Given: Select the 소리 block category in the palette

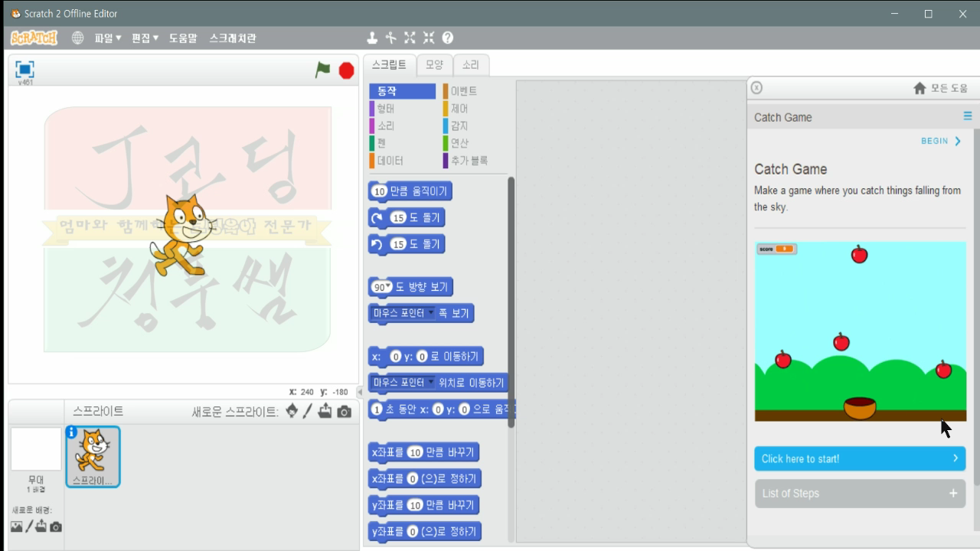Looking at the screenshot, I should click(402, 126).
